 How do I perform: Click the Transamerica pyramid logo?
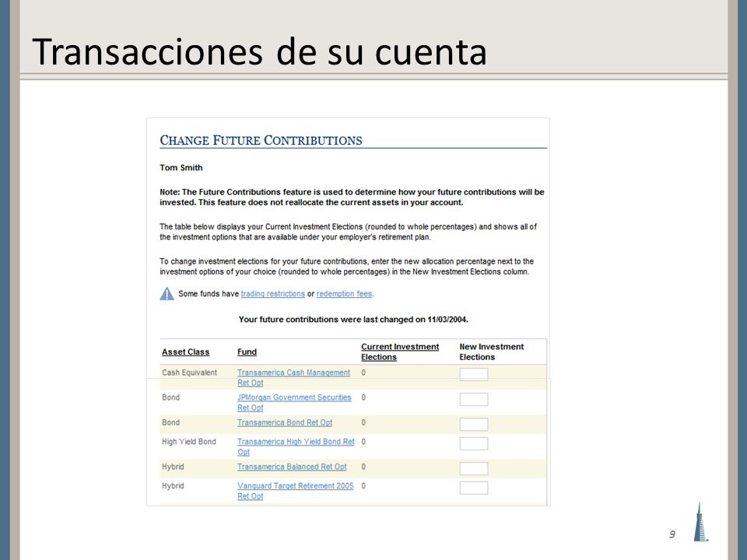700,521
